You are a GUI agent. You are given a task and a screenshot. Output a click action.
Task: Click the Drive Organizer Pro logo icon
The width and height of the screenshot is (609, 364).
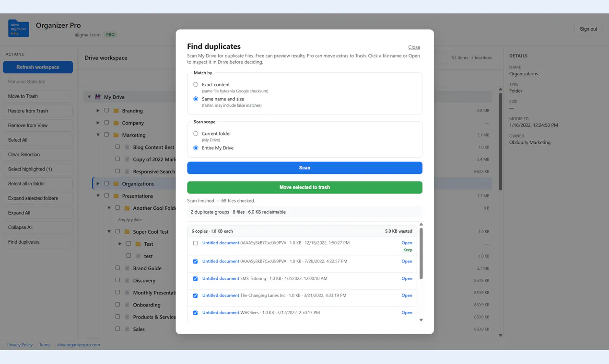click(18, 29)
